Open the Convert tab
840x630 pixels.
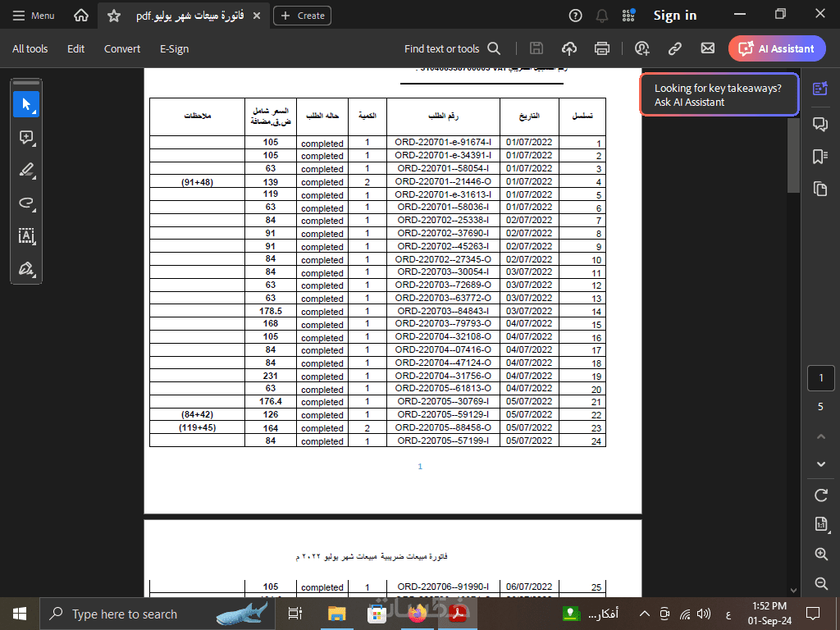[x=122, y=48]
